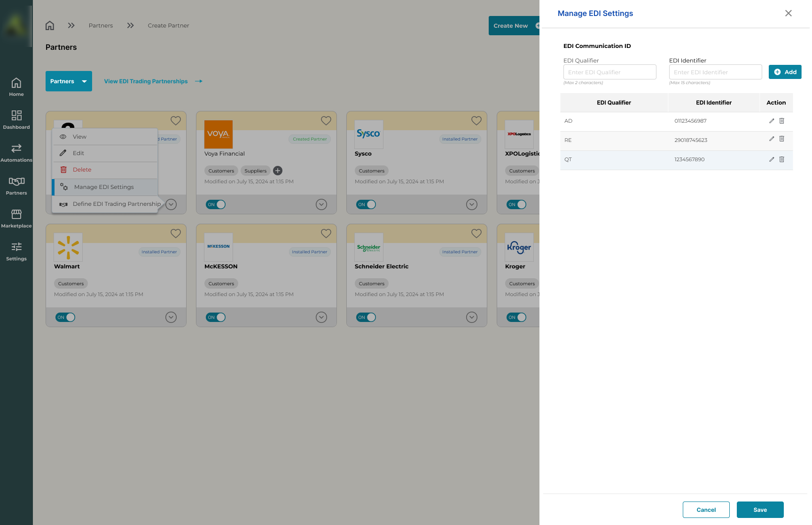
Task: Save the EDI settings
Action: click(760, 509)
